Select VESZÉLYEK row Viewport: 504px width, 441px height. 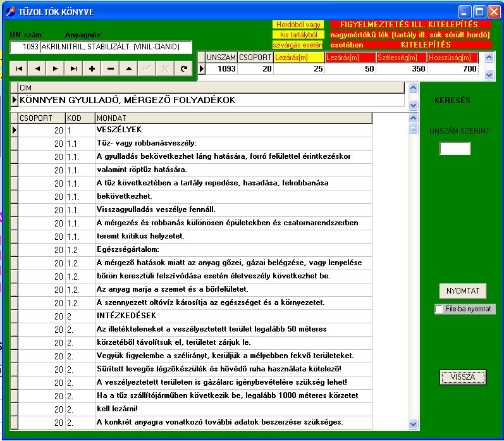pos(195,130)
